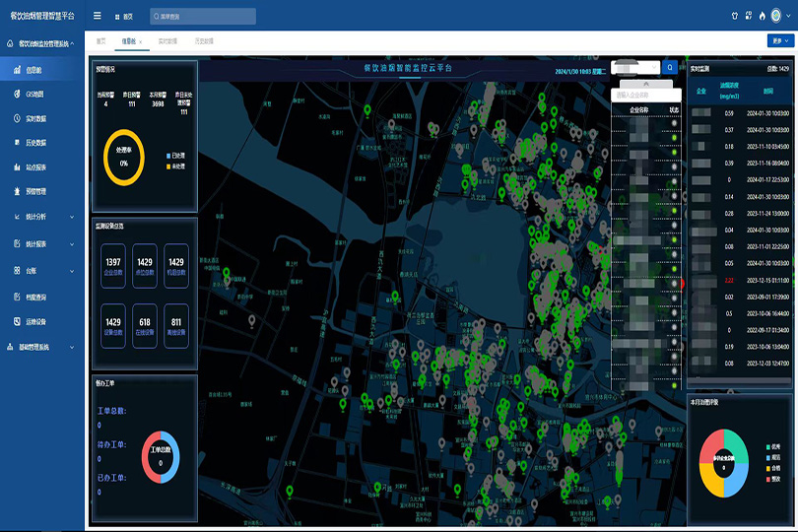Open the 更多 dropdown button
The width and height of the screenshot is (798, 532).
tap(779, 41)
